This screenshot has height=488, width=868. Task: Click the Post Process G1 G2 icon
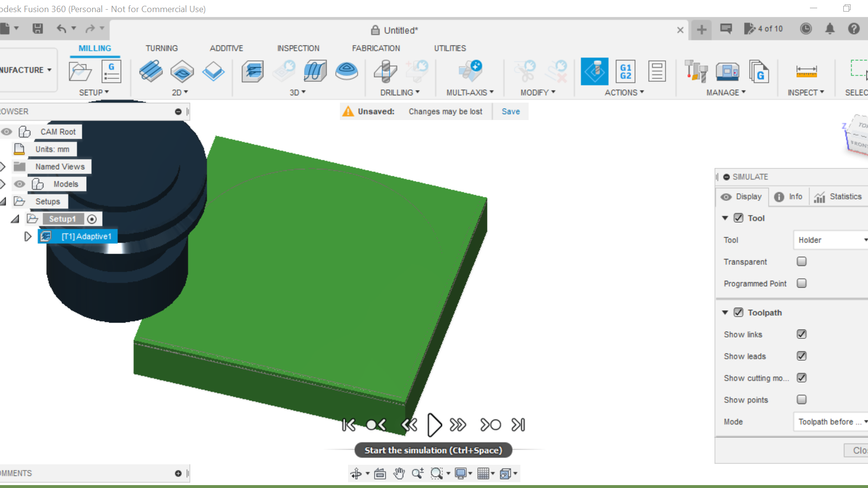click(x=625, y=71)
